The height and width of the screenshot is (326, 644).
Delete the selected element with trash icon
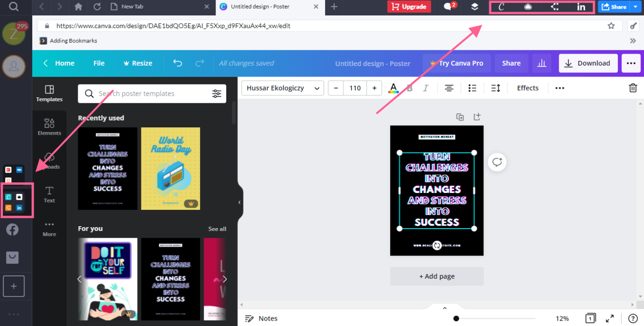coord(633,88)
